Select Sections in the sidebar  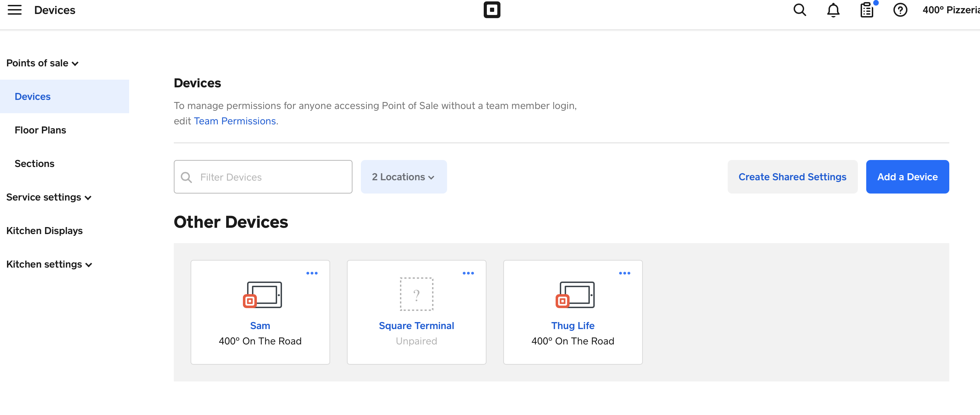(34, 164)
